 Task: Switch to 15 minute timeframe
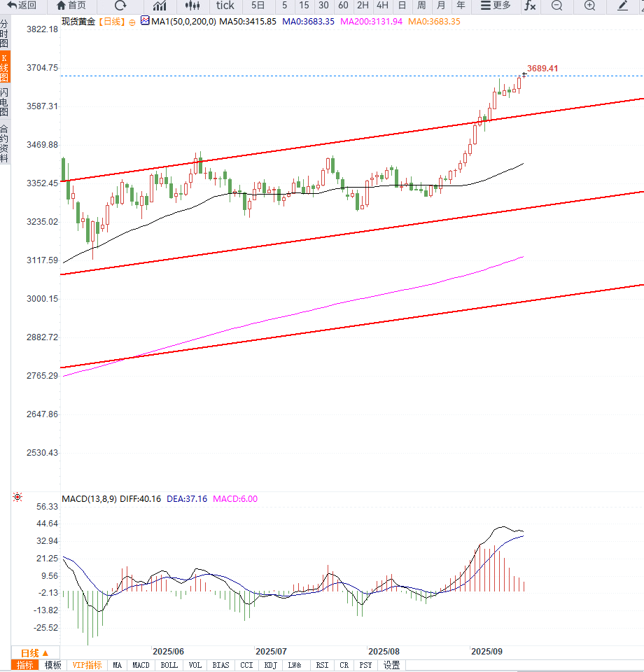304,6
